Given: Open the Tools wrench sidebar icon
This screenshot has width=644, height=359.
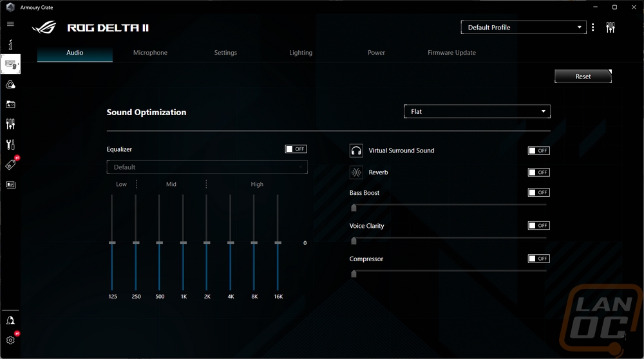Looking at the screenshot, I should point(10,144).
